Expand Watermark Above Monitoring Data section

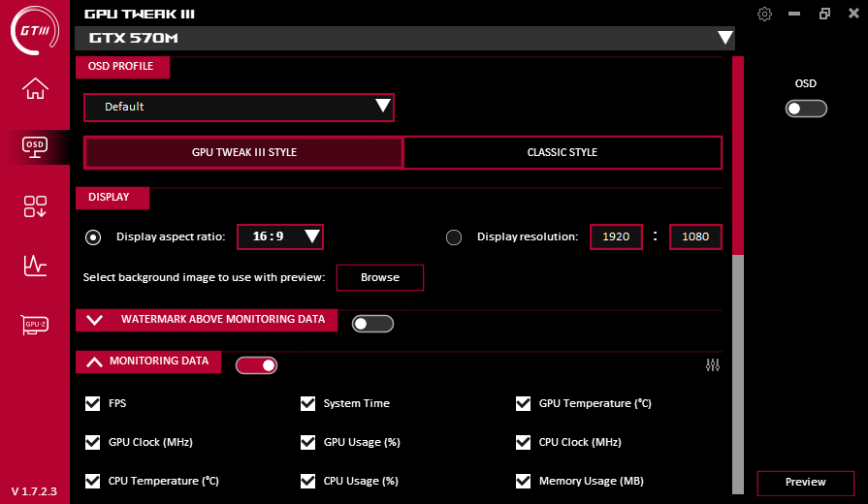pyautogui.click(x=95, y=320)
